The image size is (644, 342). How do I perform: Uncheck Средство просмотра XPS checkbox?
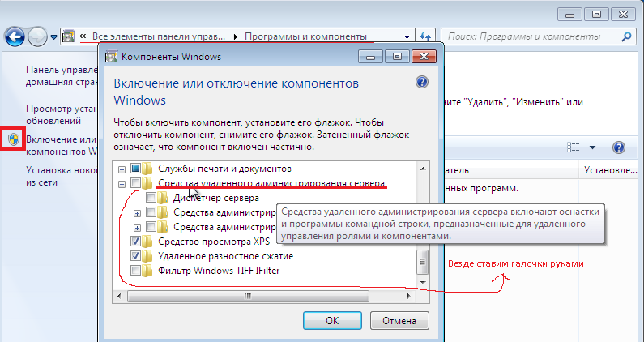[x=135, y=241]
